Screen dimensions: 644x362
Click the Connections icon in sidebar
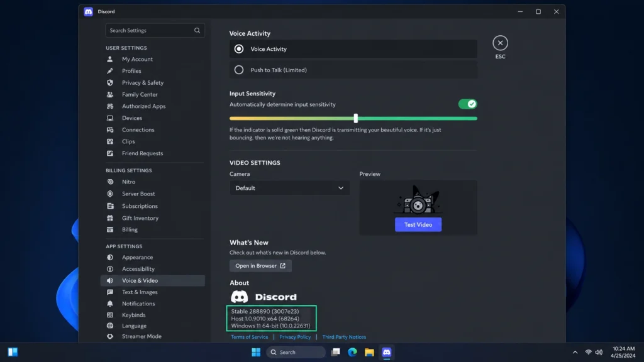(x=109, y=129)
